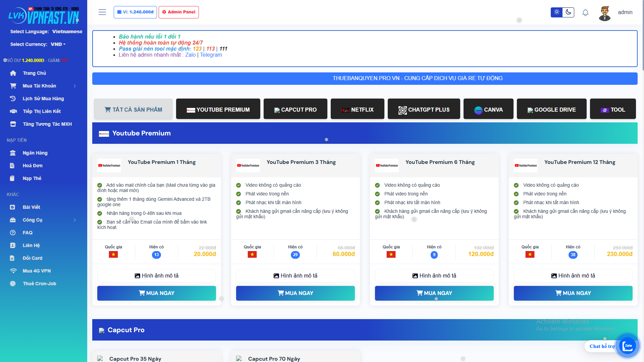Click the Lịch Sử Mua Hàng history icon

[13, 99]
